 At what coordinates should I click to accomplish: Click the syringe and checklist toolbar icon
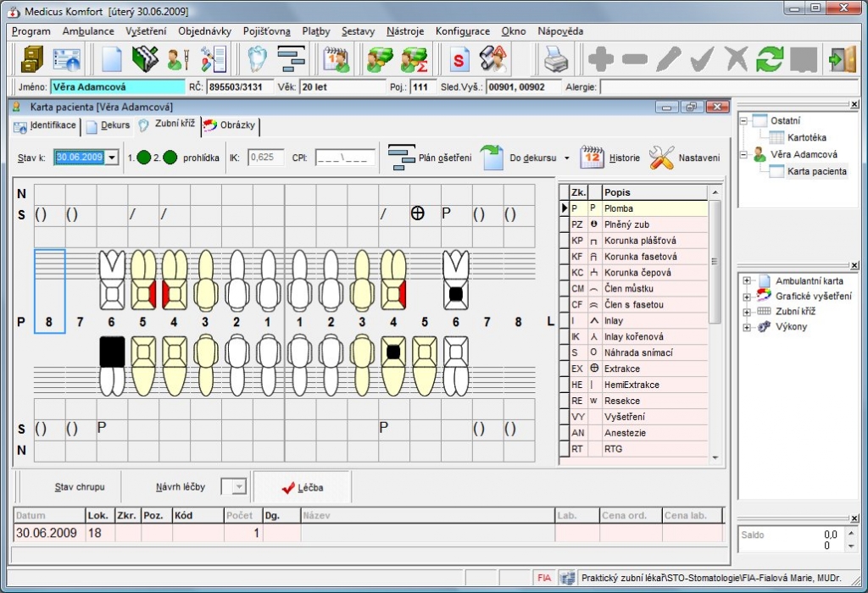tap(213, 59)
